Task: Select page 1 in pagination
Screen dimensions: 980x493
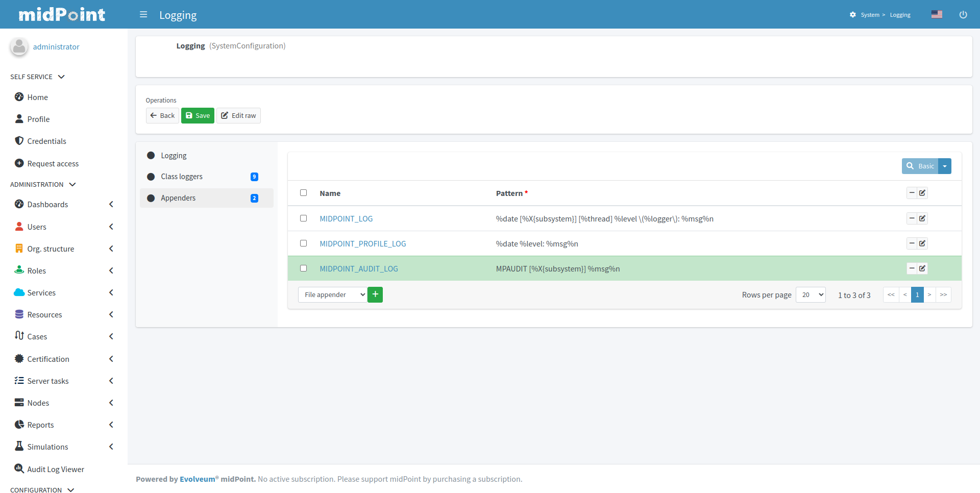Action: coord(917,294)
